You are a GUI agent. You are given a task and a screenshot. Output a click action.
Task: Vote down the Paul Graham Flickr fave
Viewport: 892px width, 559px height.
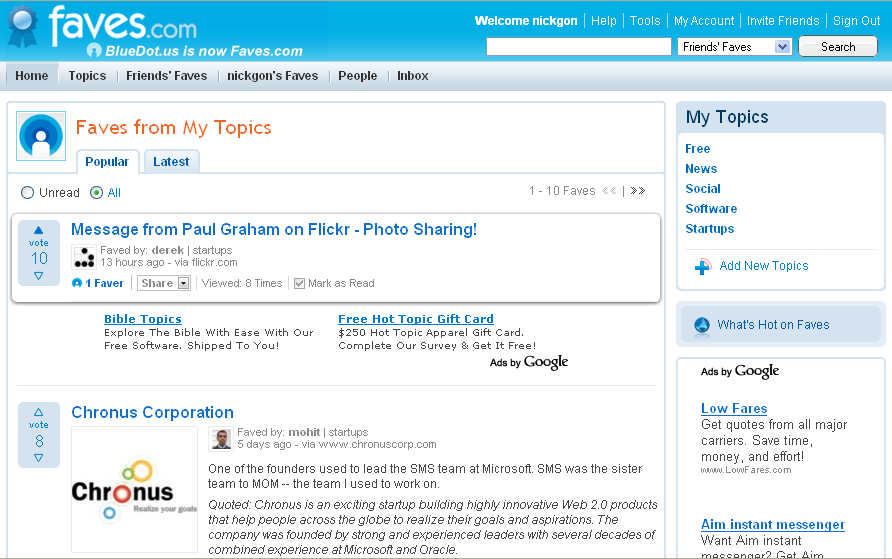[38, 276]
